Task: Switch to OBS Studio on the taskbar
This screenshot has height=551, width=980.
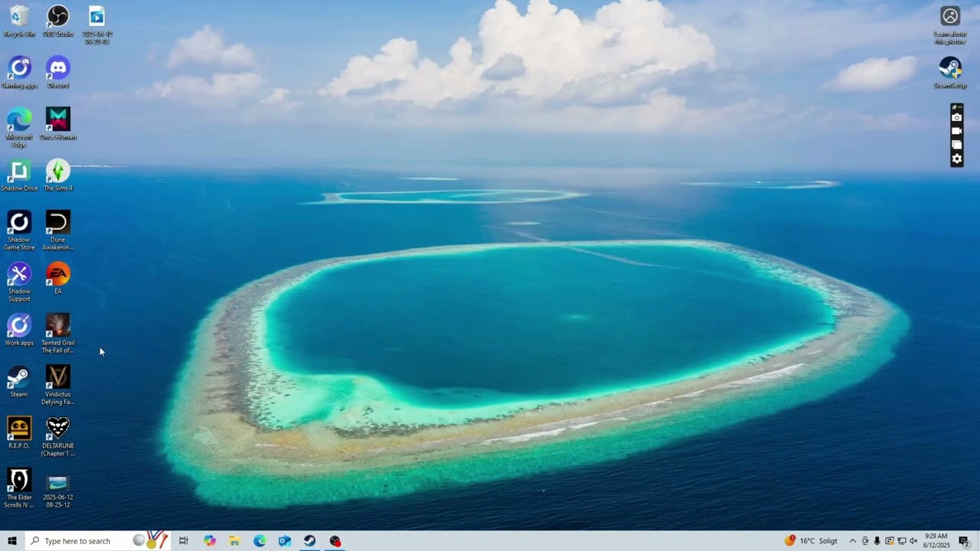Action: (335, 541)
